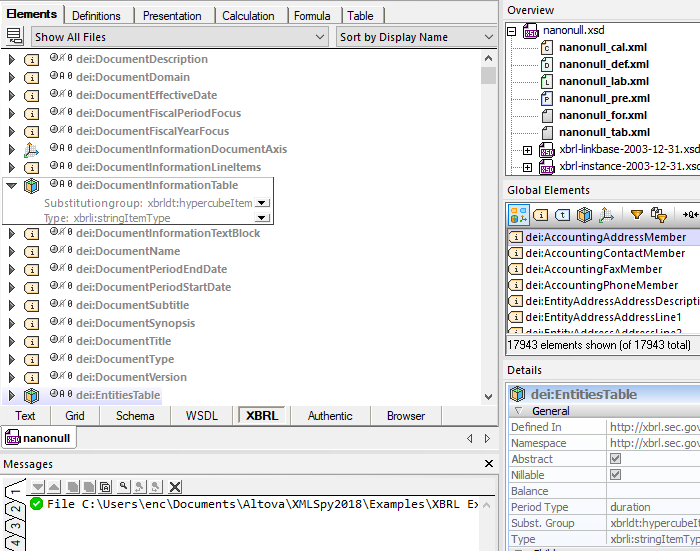Close the Messages panel
Viewport: 700px width, 551px height.
click(489, 464)
